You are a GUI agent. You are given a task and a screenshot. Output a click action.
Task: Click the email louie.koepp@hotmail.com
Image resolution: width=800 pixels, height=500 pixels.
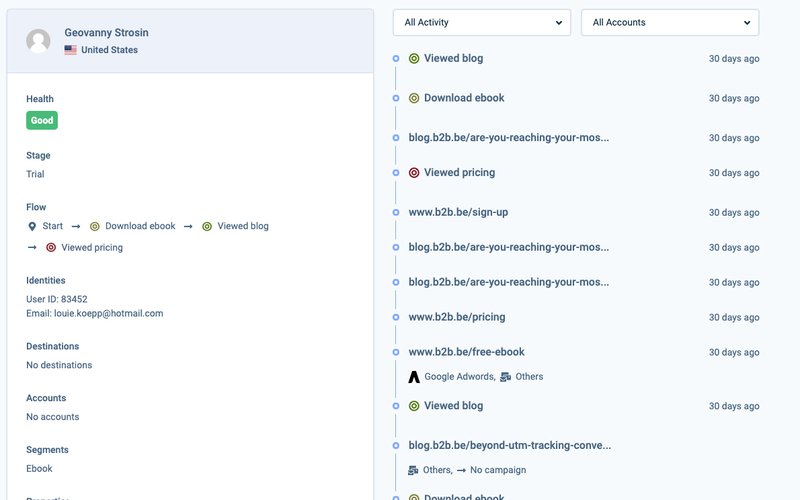(x=108, y=313)
